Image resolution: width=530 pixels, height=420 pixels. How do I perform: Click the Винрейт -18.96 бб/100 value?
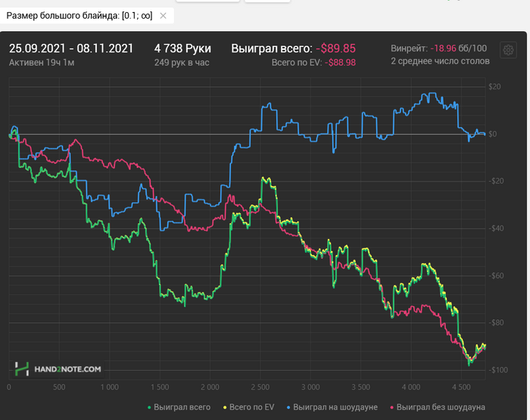click(x=438, y=48)
